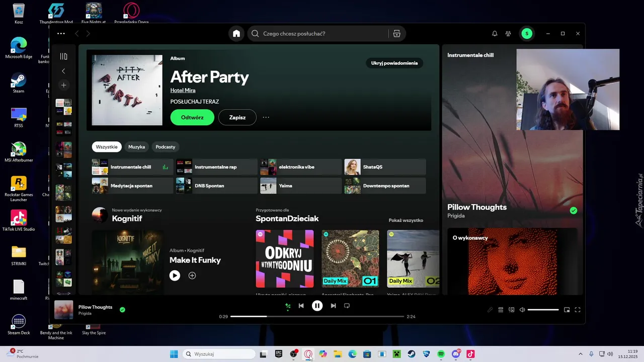Open the DNB Spontan shortcut tile
Screen dimensions: 644x362
point(216,186)
